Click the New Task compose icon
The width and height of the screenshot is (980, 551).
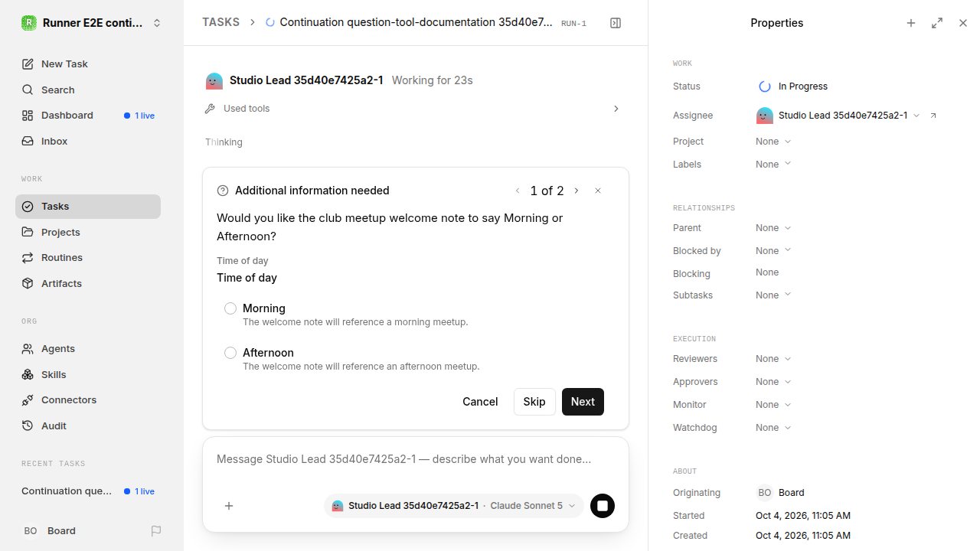[28, 64]
